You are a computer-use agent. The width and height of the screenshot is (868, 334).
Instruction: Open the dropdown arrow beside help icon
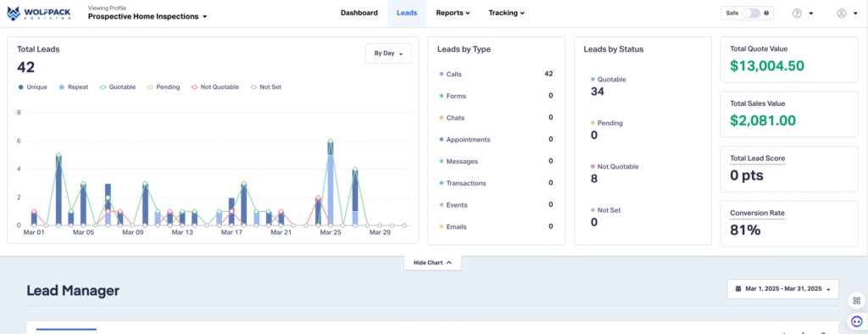811,14
